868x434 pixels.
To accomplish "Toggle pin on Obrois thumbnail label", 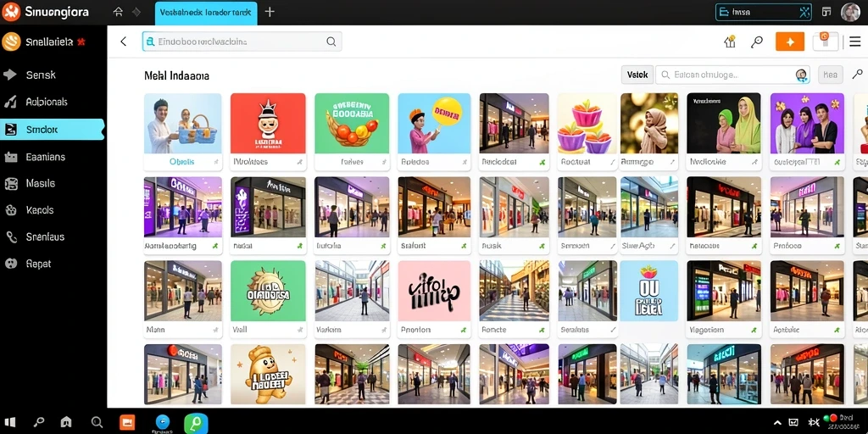I will point(216,162).
